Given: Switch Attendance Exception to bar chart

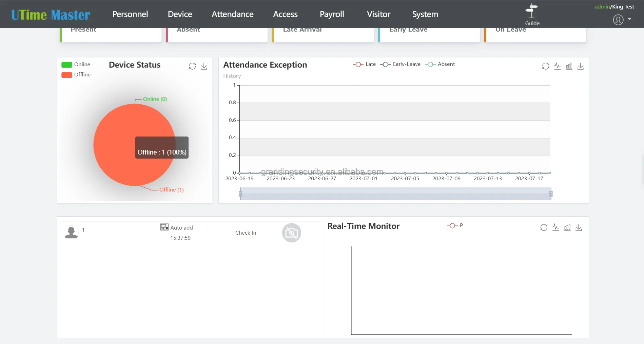Looking at the screenshot, I should 569,66.
